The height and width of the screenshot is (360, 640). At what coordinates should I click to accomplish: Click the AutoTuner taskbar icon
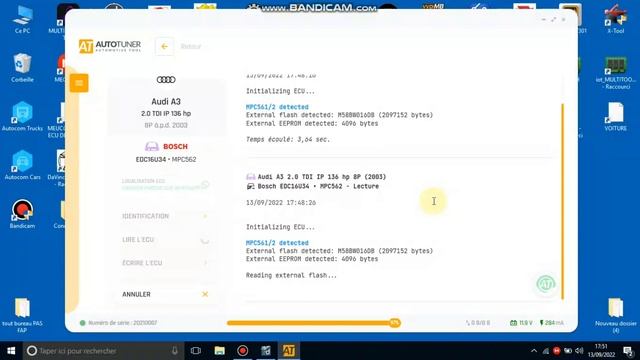tap(289, 351)
